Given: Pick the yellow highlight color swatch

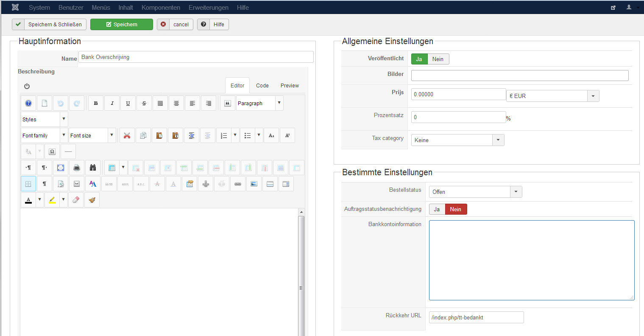Looking at the screenshot, I should click(52, 200).
